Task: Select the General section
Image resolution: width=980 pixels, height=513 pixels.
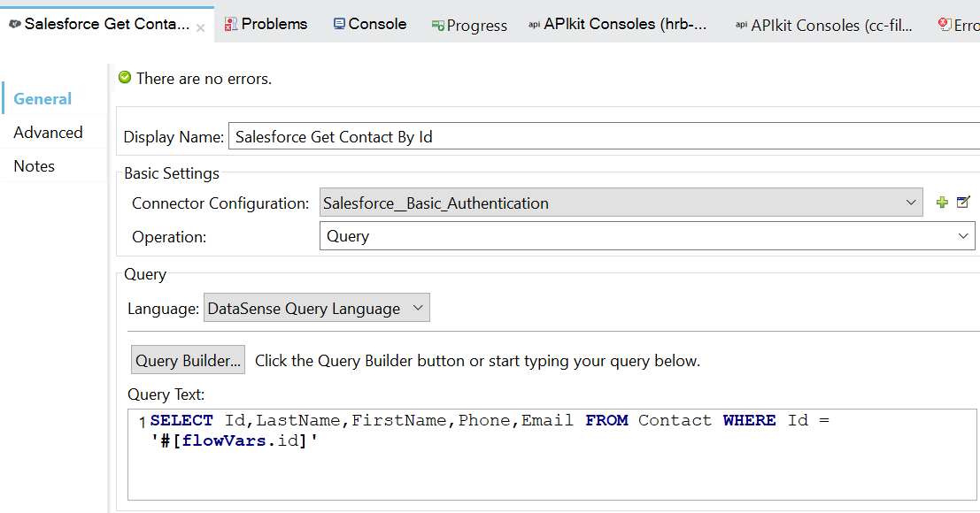Action: [42, 99]
